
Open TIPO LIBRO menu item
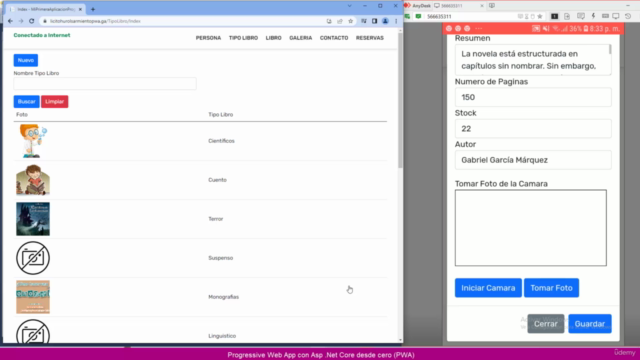pos(243,38)
